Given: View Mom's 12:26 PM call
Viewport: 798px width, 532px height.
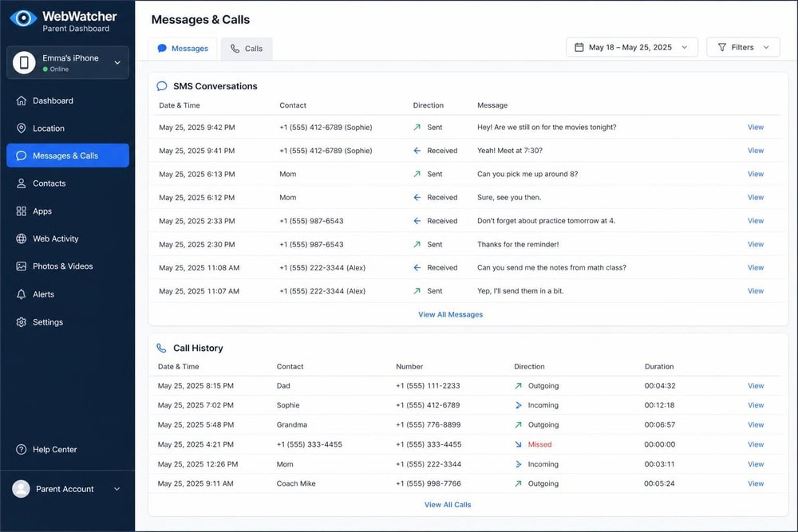Looking at the screenshot, I should 756,464.
